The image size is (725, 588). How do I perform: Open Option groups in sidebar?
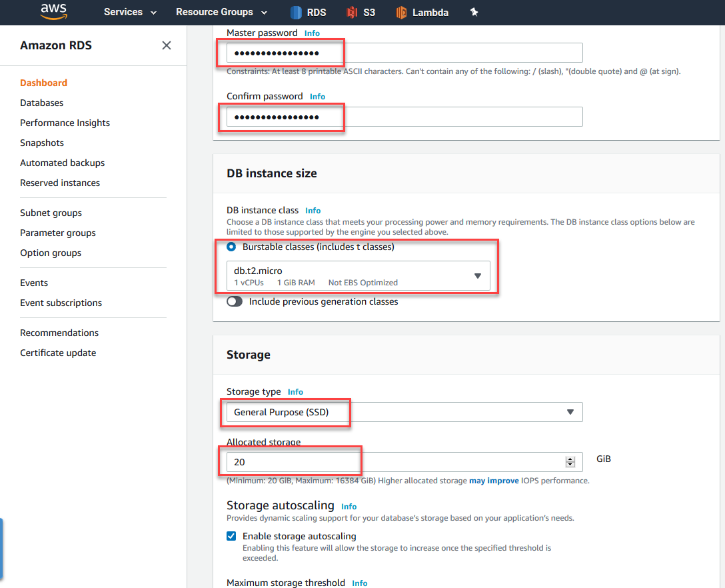click(51, 253)
